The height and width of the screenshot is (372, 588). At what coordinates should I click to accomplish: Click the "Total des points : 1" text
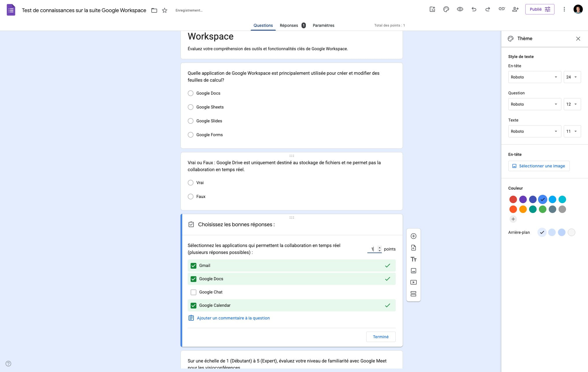click(x=390, y=25)
